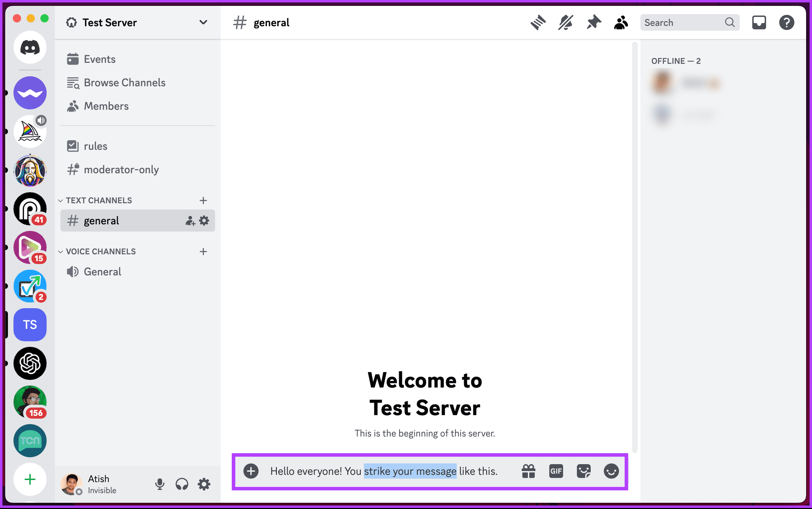Open user settings gear at bottom
Viewport: 812px width, 509px height.
click(204, 484)
